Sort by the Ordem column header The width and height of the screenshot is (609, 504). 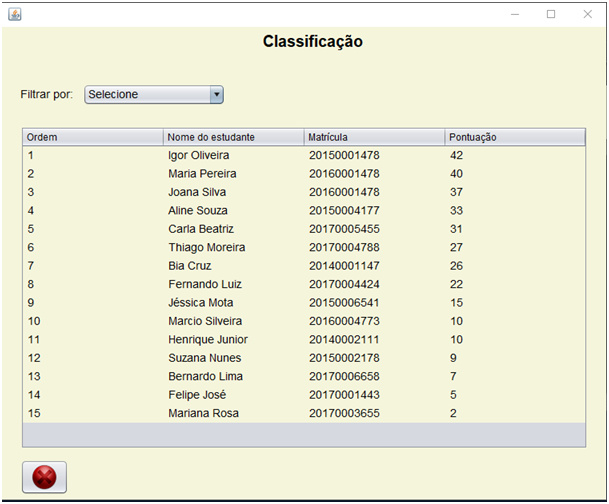tap(92, 137)
